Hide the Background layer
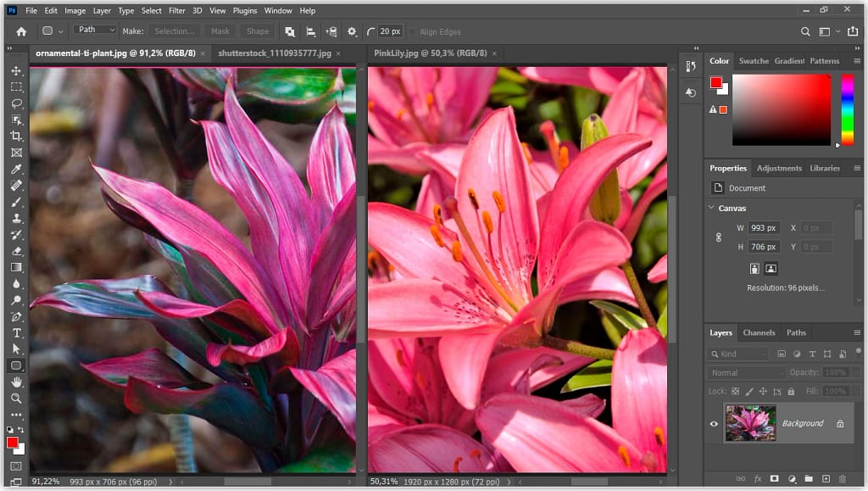868x491 pixels. [x=714, y=424]
